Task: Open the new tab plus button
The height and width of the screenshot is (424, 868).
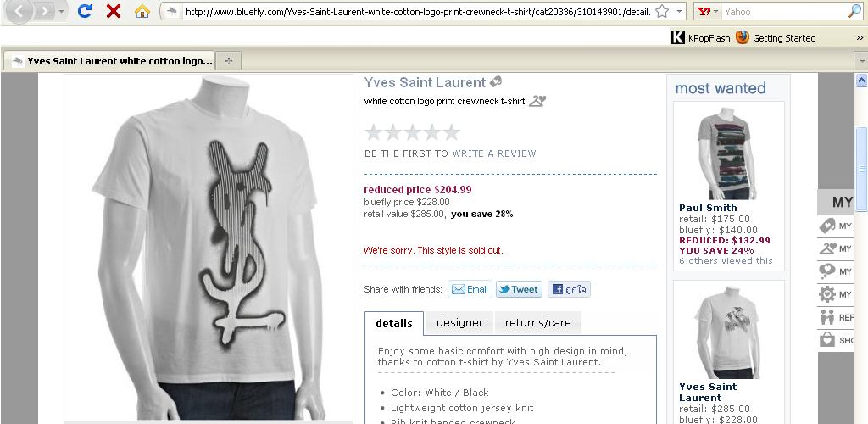Action: click(229, 61)
